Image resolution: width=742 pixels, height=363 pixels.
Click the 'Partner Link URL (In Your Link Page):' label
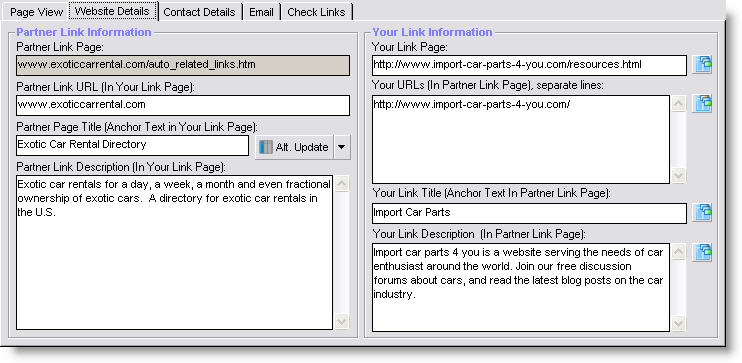point(106,87)
